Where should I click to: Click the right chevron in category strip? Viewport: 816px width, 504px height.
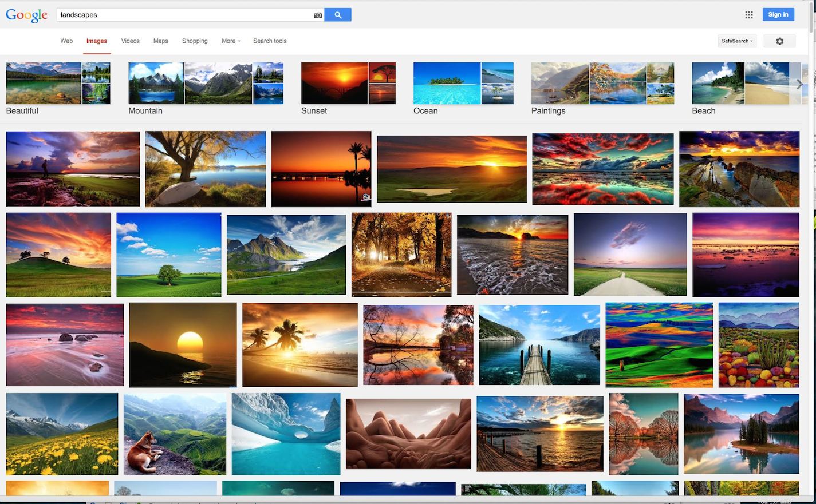[799, 84]
